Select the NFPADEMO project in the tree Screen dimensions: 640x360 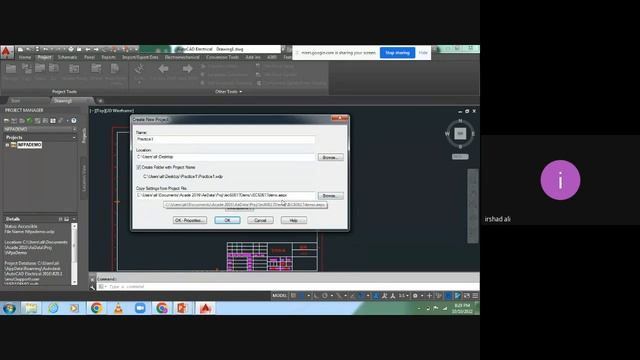click(29, 145)
